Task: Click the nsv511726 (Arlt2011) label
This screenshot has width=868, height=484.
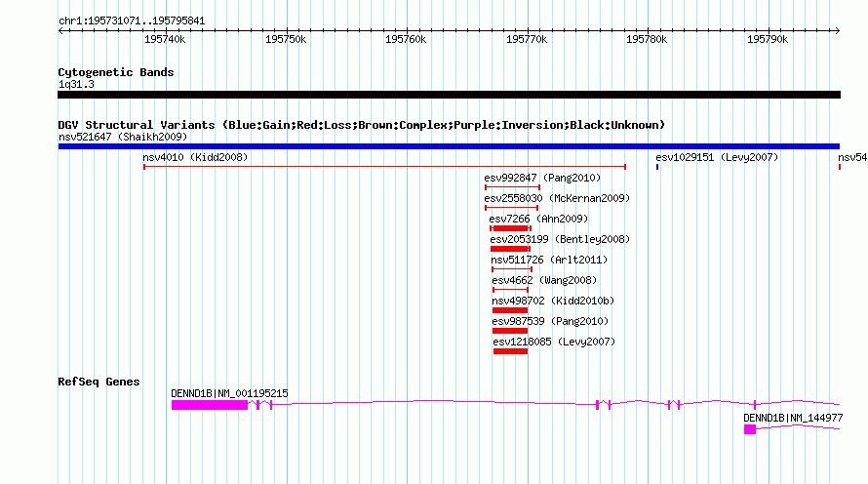Action: (549, 260)
